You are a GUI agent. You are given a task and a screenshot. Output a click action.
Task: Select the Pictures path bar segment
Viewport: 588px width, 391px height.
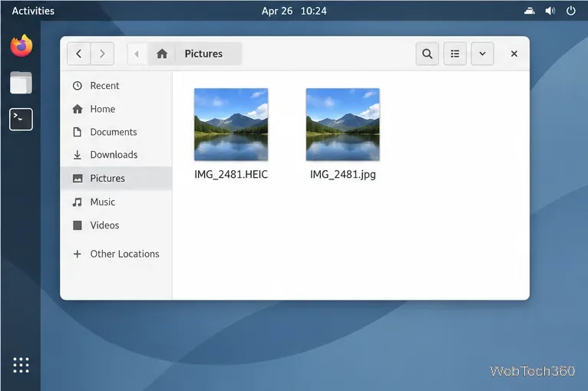tap(203, 54)
